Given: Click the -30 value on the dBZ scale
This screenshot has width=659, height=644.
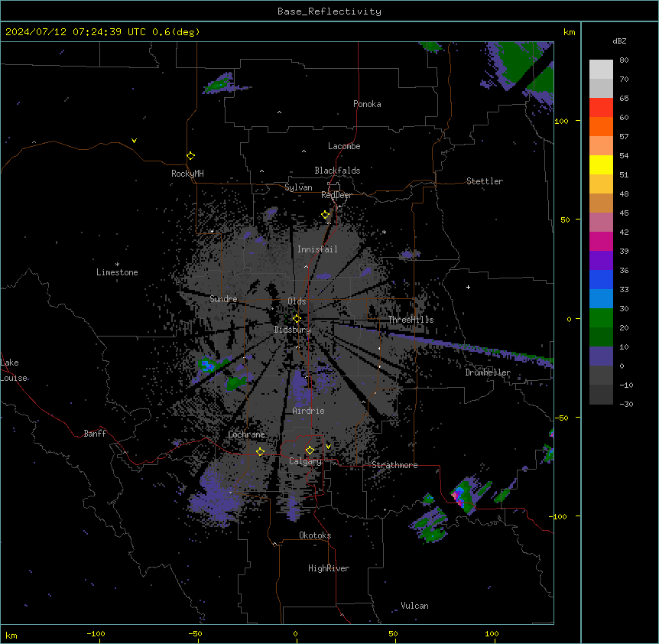Looking at the screenshot, I should (x=626, y=405).
